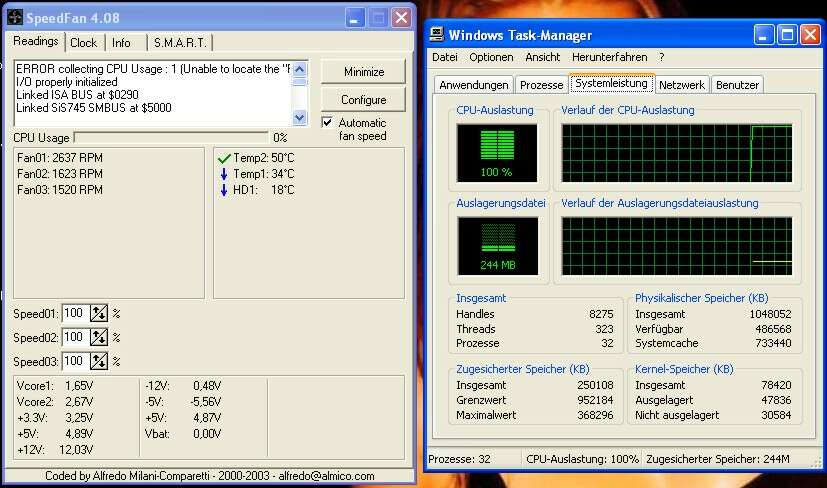Screen dimensions: 827x488
Task: Switch to the Netzwerk tab
Action: click(682, 85)
